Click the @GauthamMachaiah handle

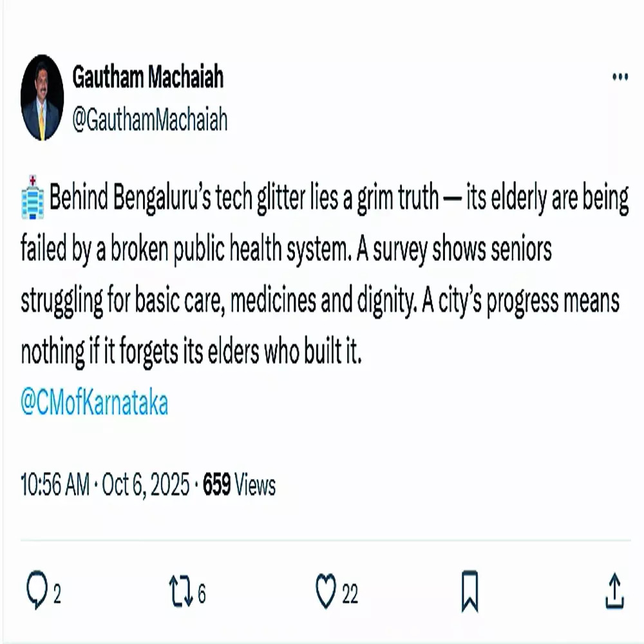[x=149, y=120]
